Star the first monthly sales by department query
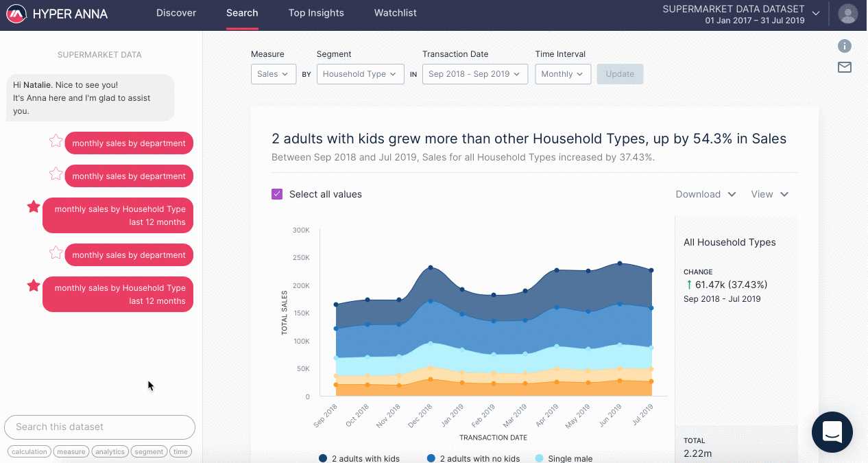 tap(56, 141)
